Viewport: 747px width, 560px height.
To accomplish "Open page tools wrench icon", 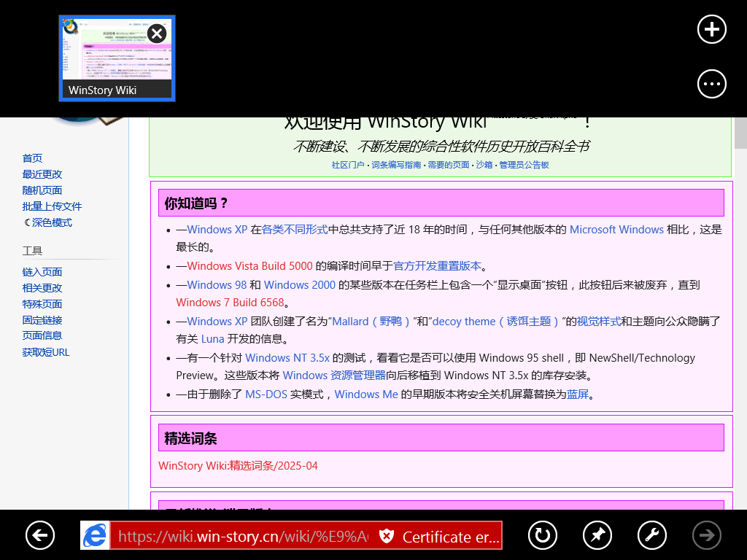I will point(652,535).
